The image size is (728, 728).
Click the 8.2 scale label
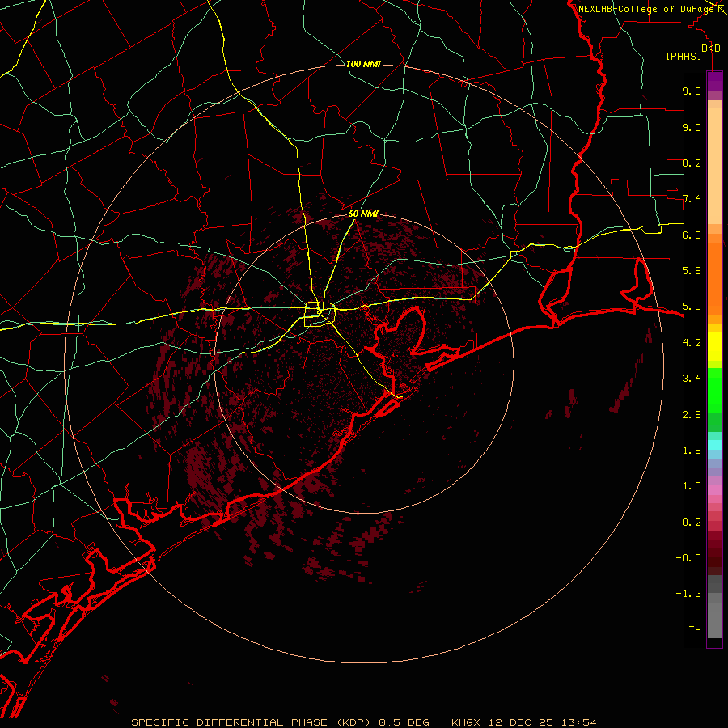tap(692, 163)
